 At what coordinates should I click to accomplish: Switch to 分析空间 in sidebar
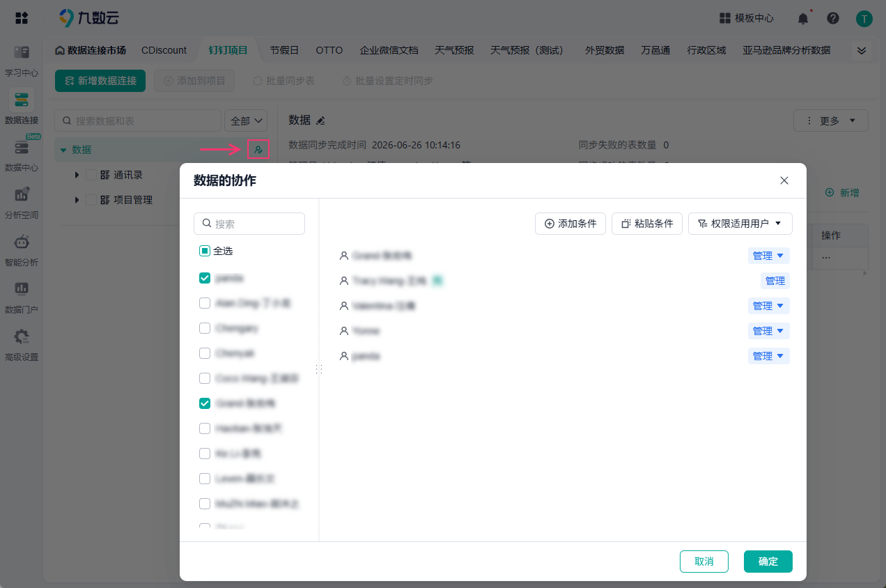22,203
